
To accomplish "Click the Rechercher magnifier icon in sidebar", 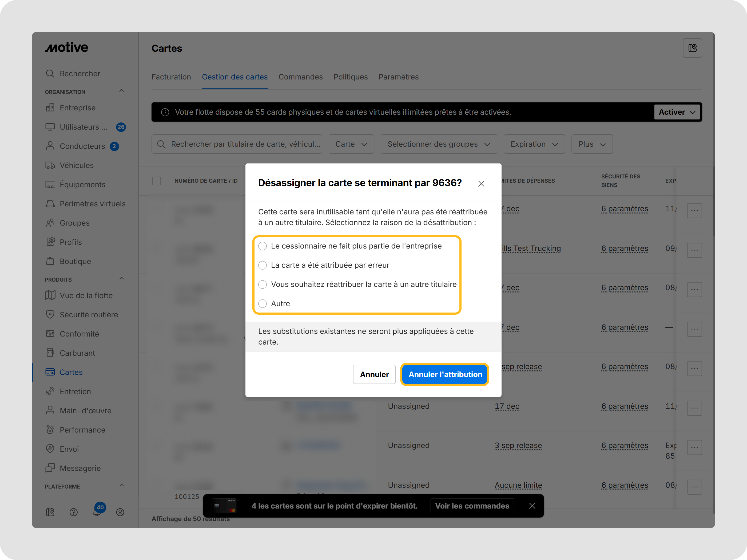I will coord(50,74).
